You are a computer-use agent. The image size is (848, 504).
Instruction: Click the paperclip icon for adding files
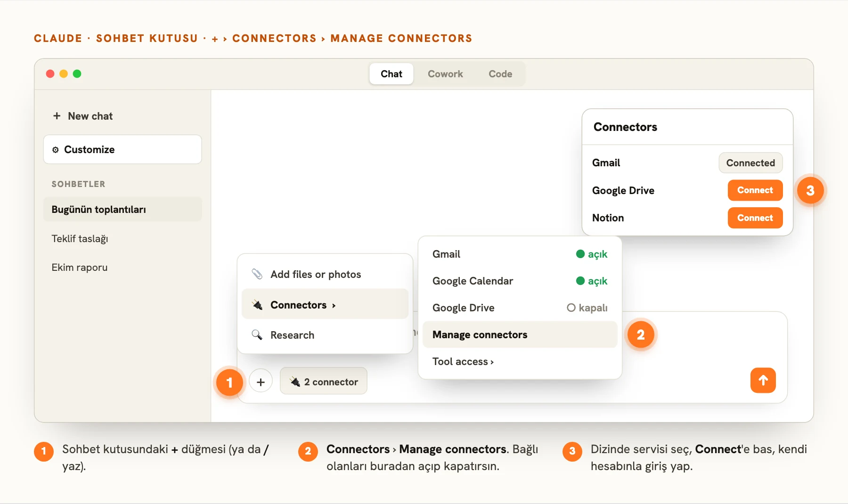click(257, 274)
